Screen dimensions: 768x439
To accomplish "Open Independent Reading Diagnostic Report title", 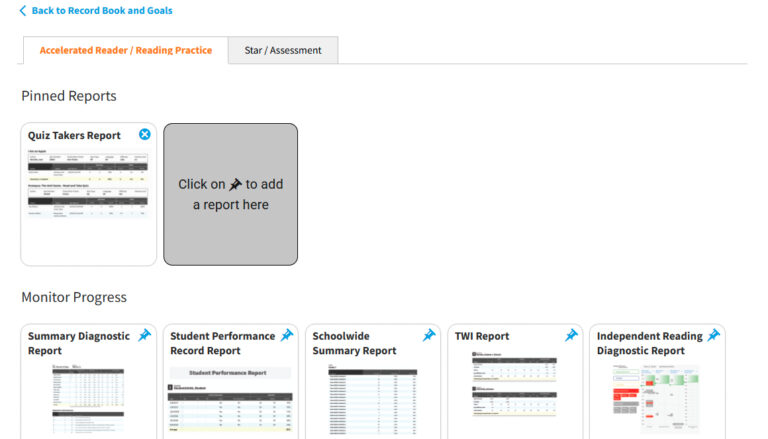I will pos(650,343).
